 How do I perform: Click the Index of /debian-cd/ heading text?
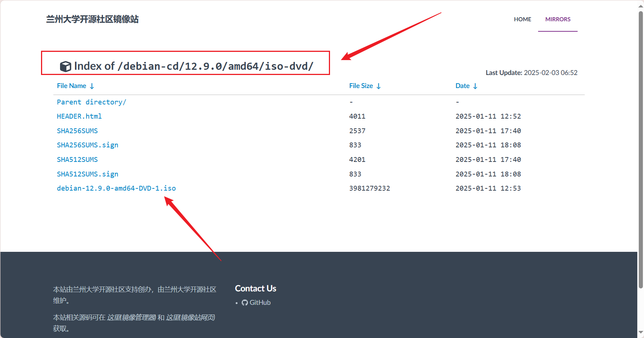[x=194, y=66]
